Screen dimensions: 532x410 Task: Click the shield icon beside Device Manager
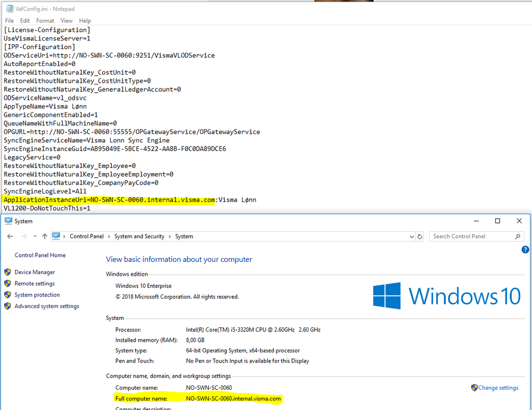(x=7, y=272)
